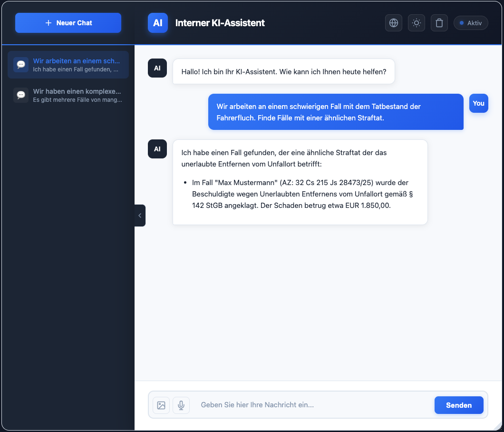The height and width of the screenshot is (432, 504).
Task: Click the AI logo in header
Action: click(x=158, y=23)
